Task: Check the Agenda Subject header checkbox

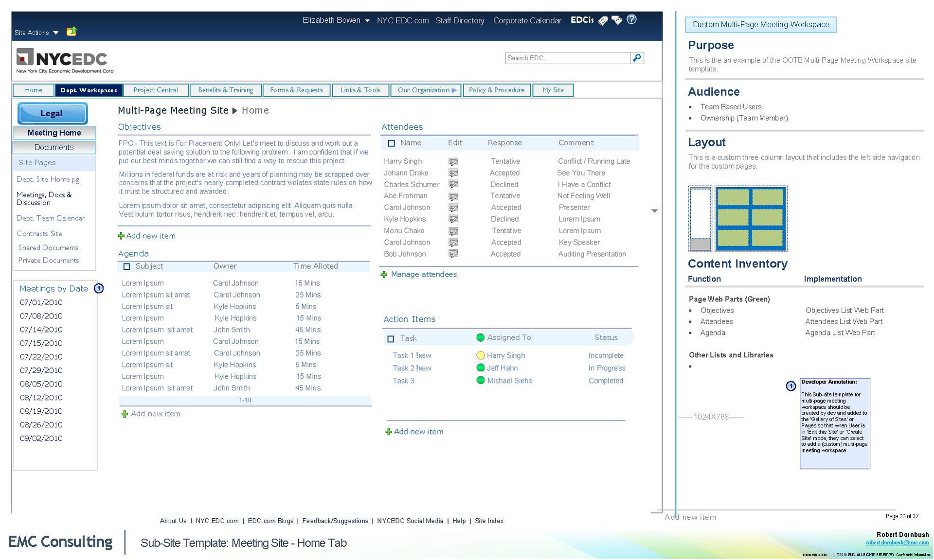Action: [x=126, y=266]
